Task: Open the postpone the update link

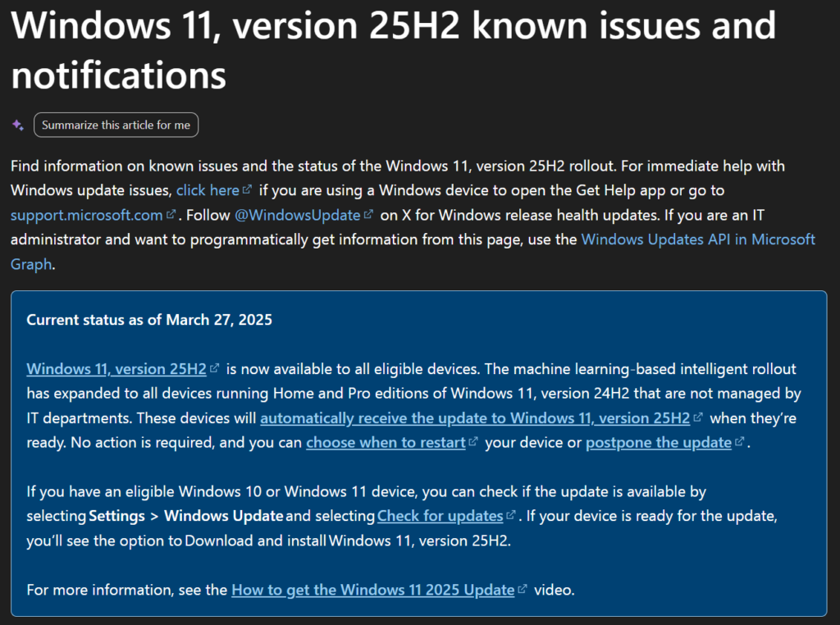Action: 658,443
